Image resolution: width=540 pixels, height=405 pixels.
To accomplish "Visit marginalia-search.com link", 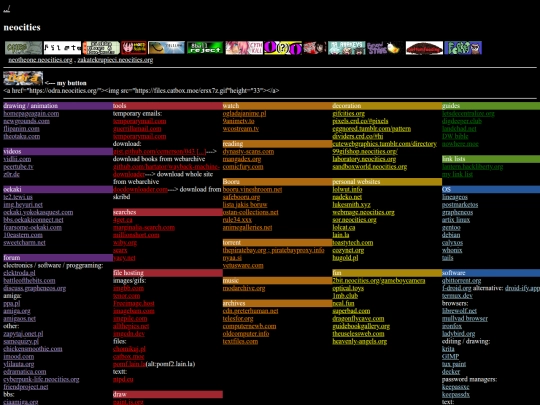I will tap(144, 227).
